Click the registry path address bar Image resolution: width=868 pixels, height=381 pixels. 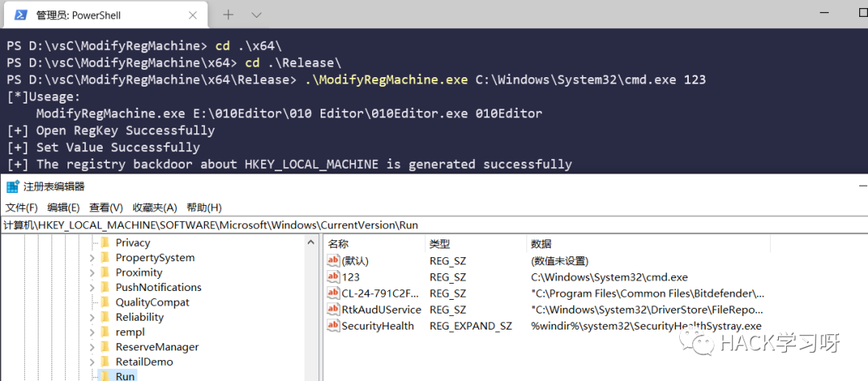point(434,225)
